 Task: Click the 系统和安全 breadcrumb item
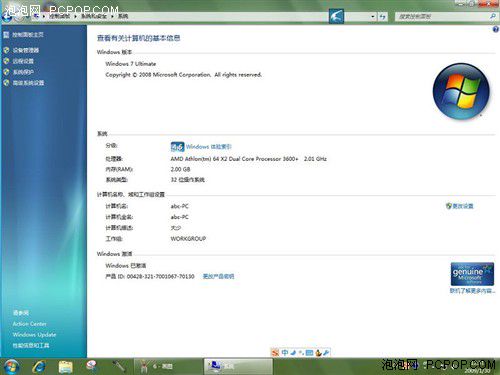tap(94, 16)
